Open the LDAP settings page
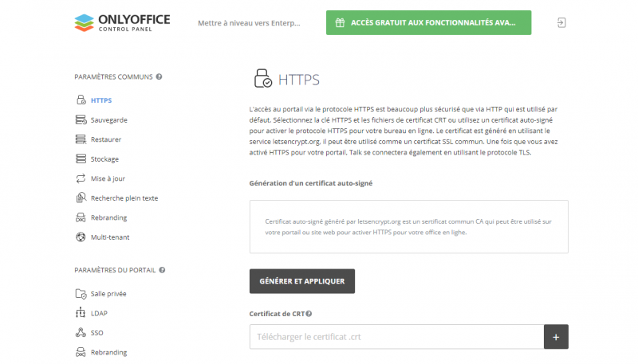 click(x=99, y=313)
